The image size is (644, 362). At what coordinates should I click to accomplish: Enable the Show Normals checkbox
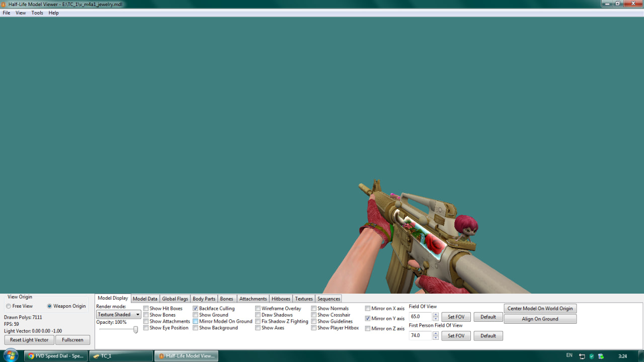pos(313,309)
